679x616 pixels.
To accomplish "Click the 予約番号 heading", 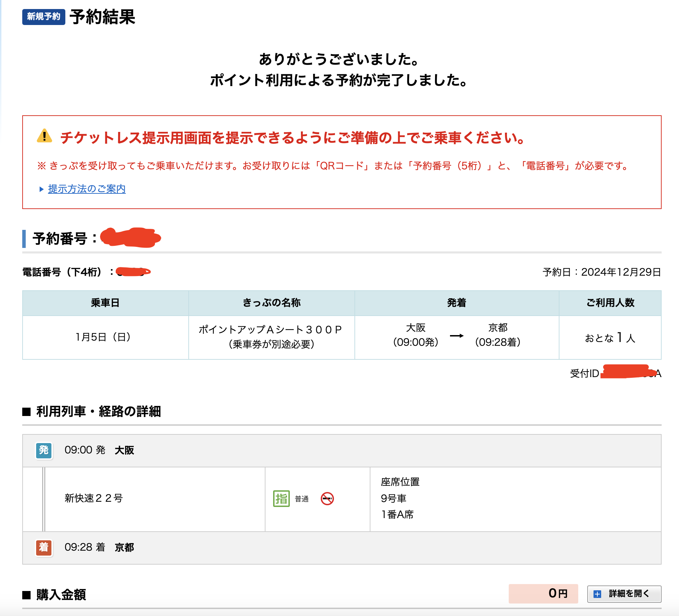I will [60, 239].
